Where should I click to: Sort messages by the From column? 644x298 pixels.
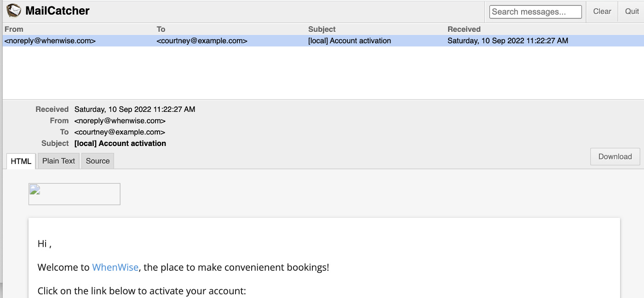[x=14, y=29]
